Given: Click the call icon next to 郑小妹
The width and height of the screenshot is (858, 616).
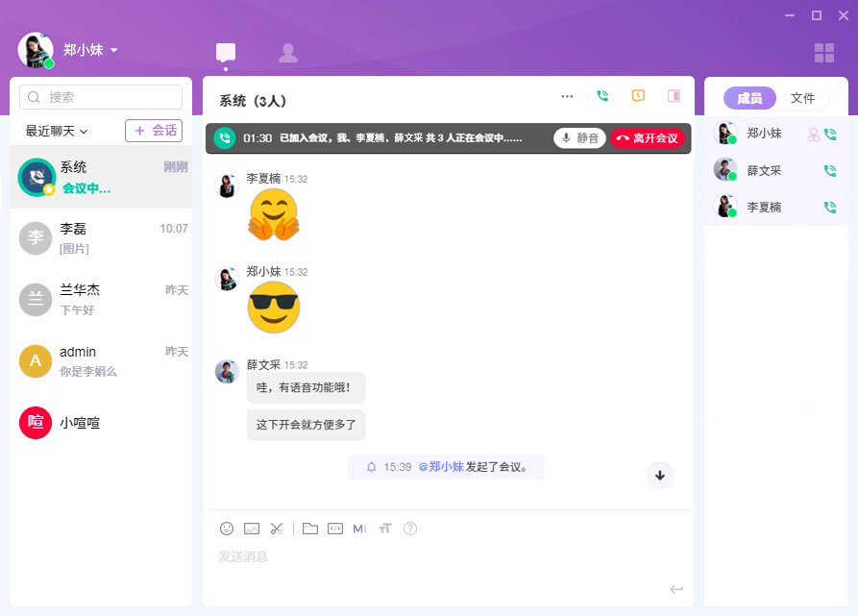Looking at the screenshot, I should click(x=830, y=134).
